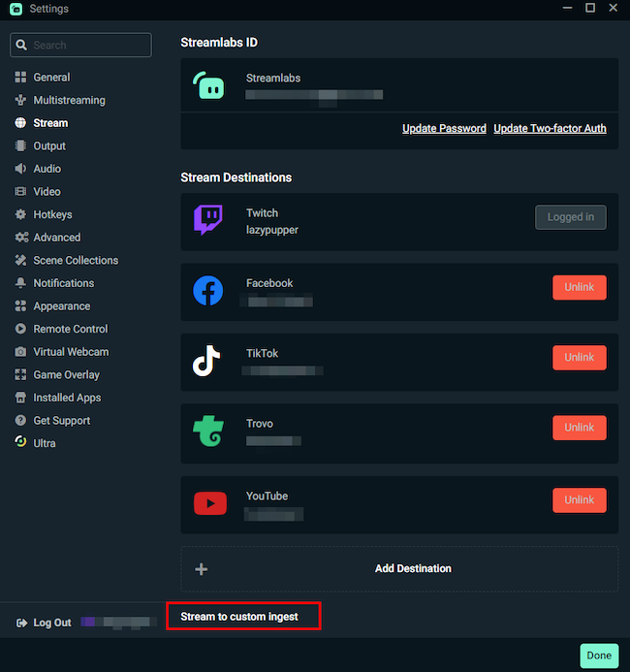Click the Get Support question icon
Viewport: 630px width, 672px height.
point(20,421)
